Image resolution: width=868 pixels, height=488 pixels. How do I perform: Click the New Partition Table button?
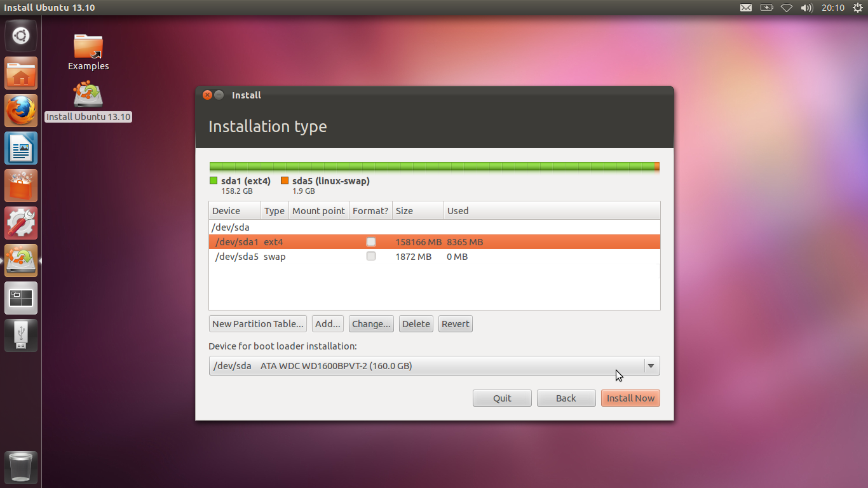pos(258,324)
